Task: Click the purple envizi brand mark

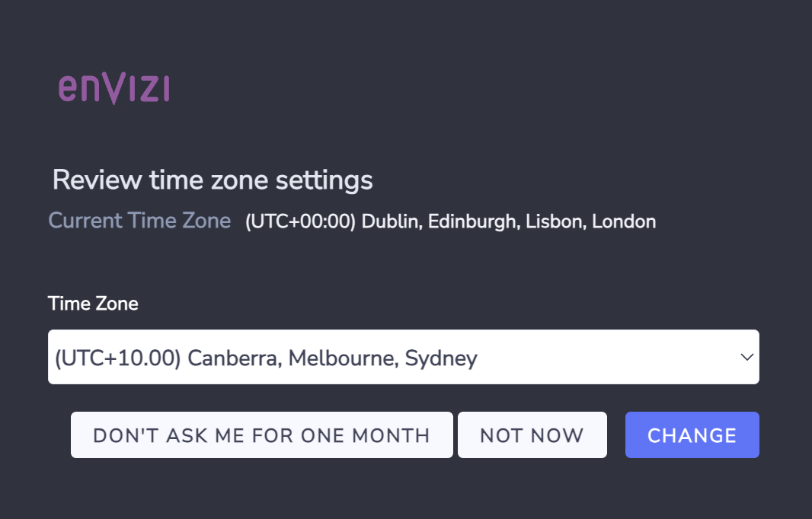Action: 114,88
